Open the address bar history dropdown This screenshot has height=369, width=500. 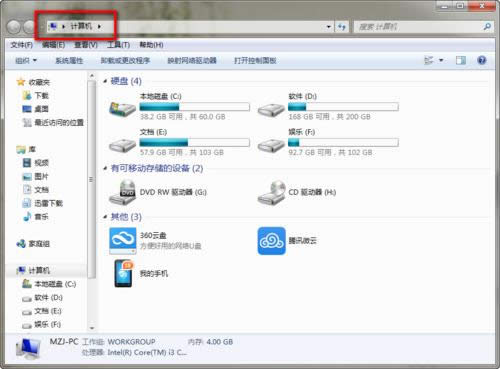click(329, 27)
